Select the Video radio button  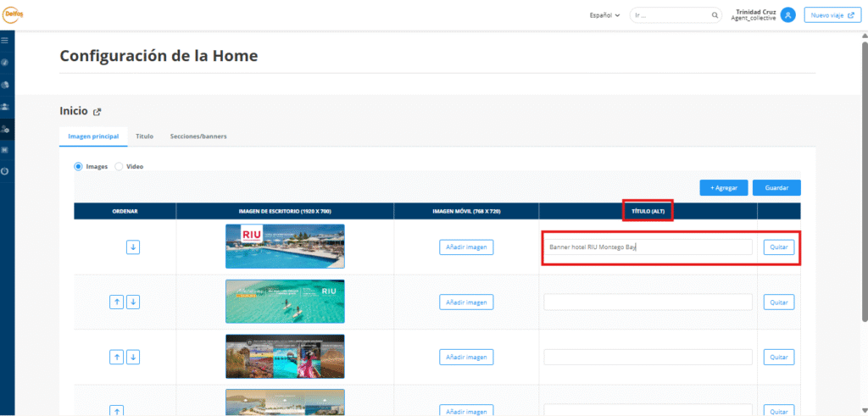coord(119,167)
